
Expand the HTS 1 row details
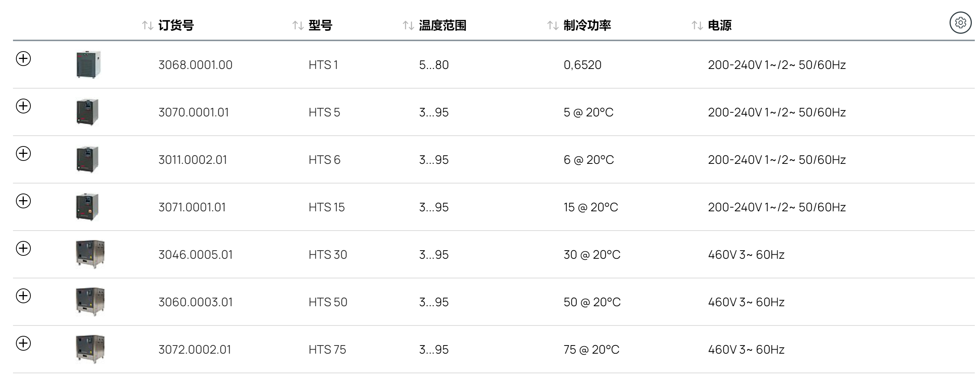pyautogui.click(x=23, y=59)
